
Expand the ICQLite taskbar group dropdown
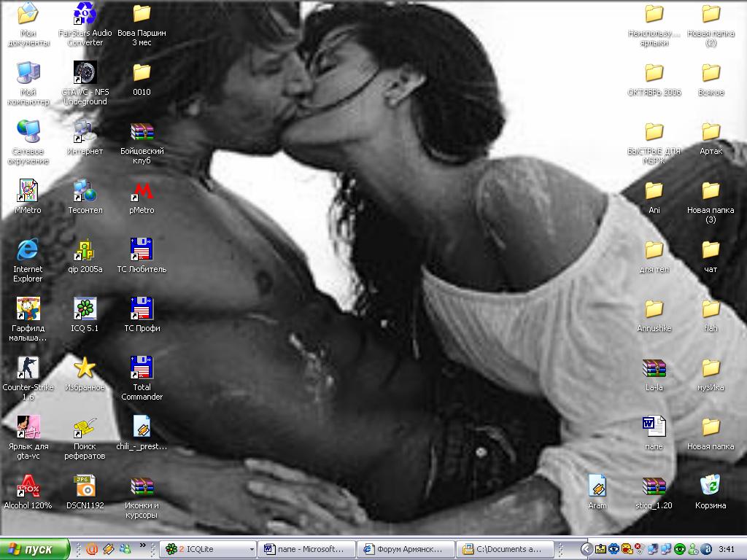(x=252, y=549)
